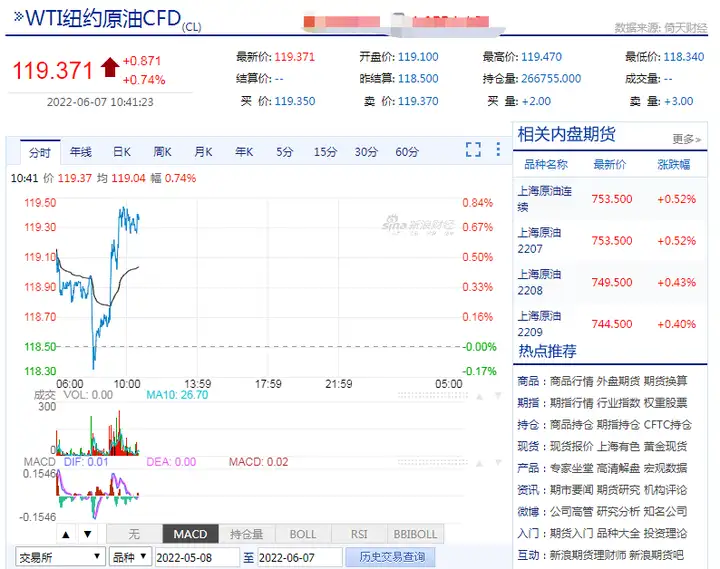Open the chart's vertical dots menu
The width and height of the screenshot is (720, 569).
pos(498,149)
